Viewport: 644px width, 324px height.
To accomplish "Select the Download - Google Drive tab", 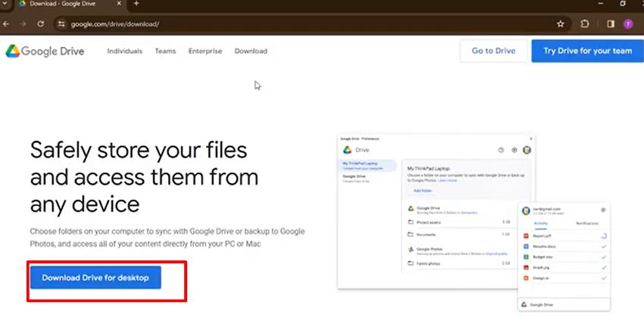I will click(x=70, y=4).
